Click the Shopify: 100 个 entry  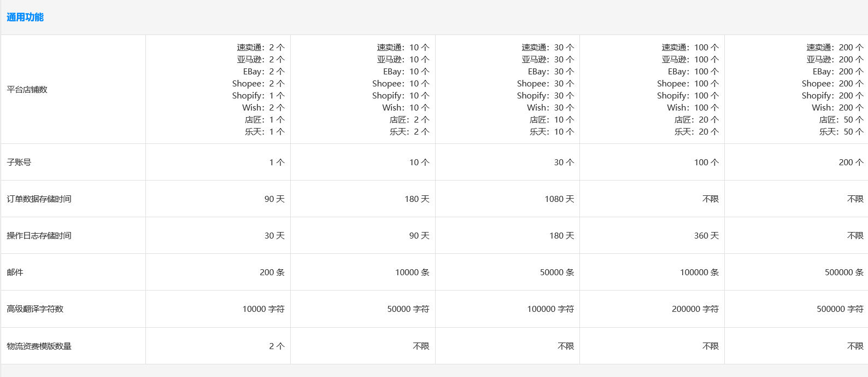[688, 96]
